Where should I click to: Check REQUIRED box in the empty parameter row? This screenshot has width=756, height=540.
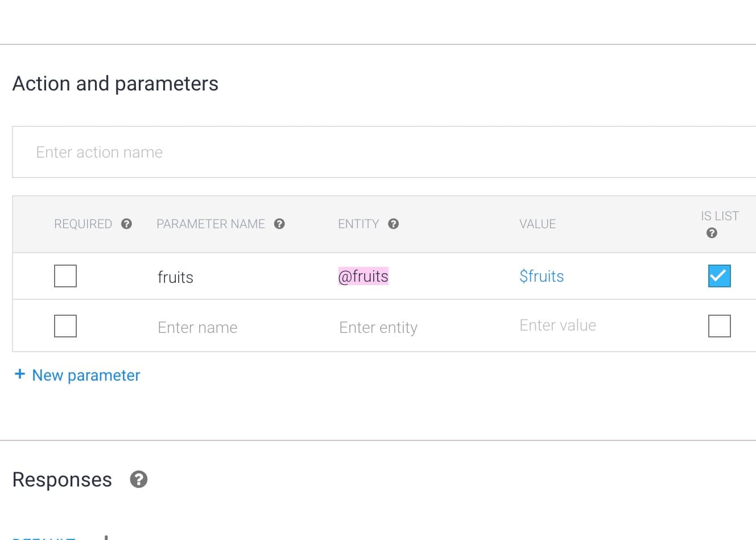(x=65, y=326)
